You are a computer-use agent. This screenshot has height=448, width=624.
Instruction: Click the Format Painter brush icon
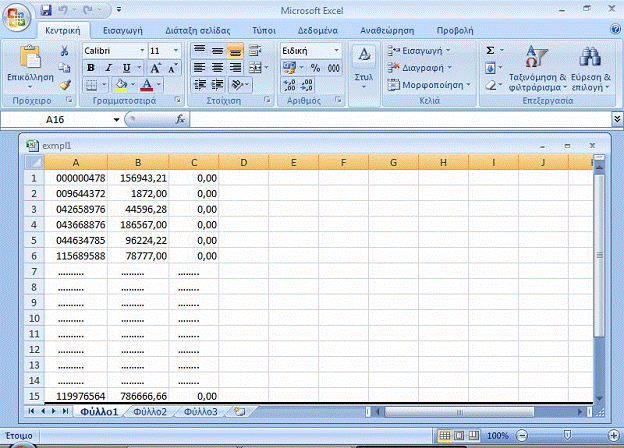(x=65, y=85)
